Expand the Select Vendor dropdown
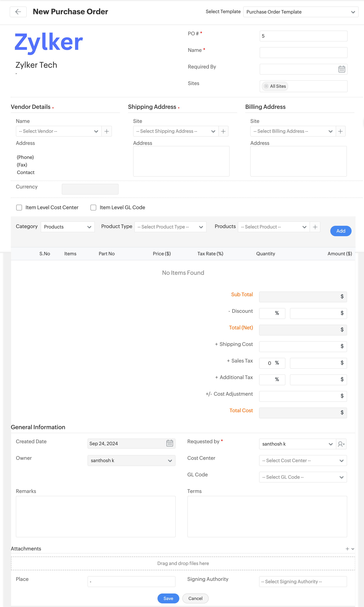 click(59, 131)
